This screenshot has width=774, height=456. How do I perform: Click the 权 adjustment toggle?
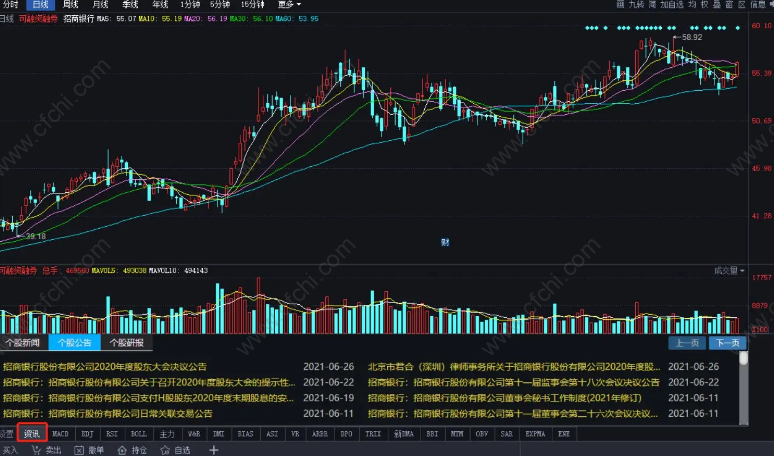click(x=704, y=4)
